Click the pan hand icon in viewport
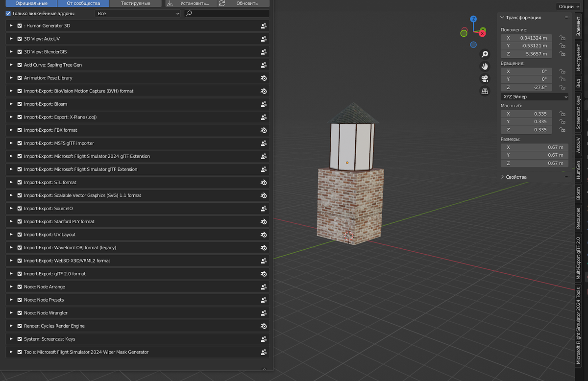 (x=485, y=67)
